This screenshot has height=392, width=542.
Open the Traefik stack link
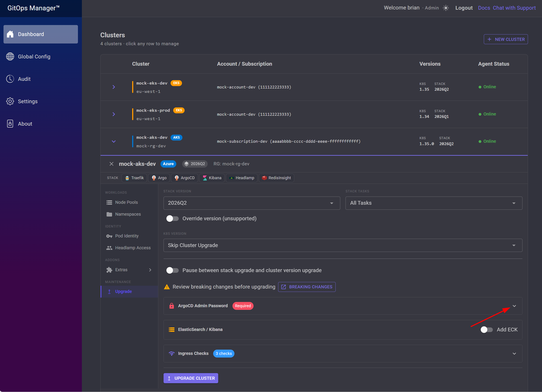[x=134, y=178]
